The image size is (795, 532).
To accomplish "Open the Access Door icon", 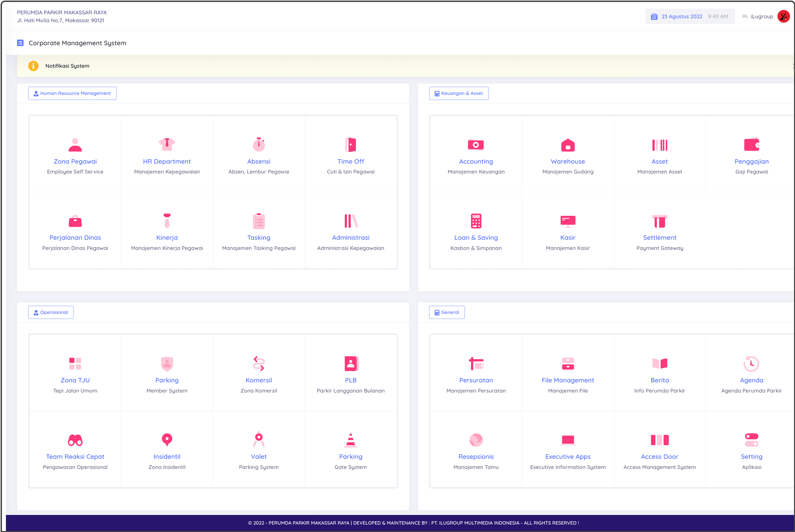I will click(660, 440).
